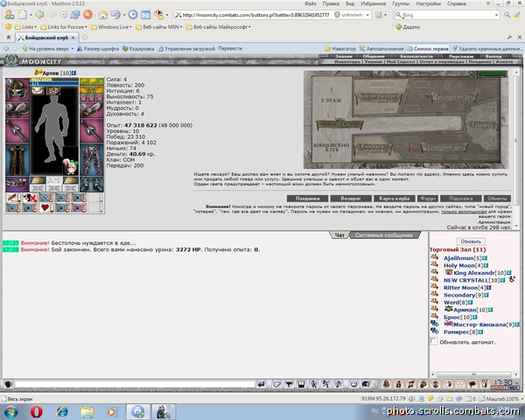The height and width of the screenshot is (420, 525).
Task: Click the pink pet icon beside the character silhouette
Action: point(71,167)
